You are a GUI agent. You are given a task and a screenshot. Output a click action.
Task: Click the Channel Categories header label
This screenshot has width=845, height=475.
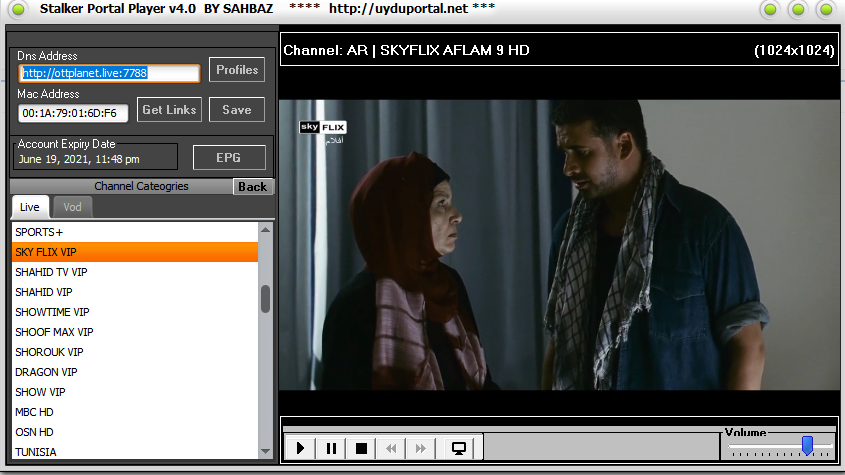141,186
